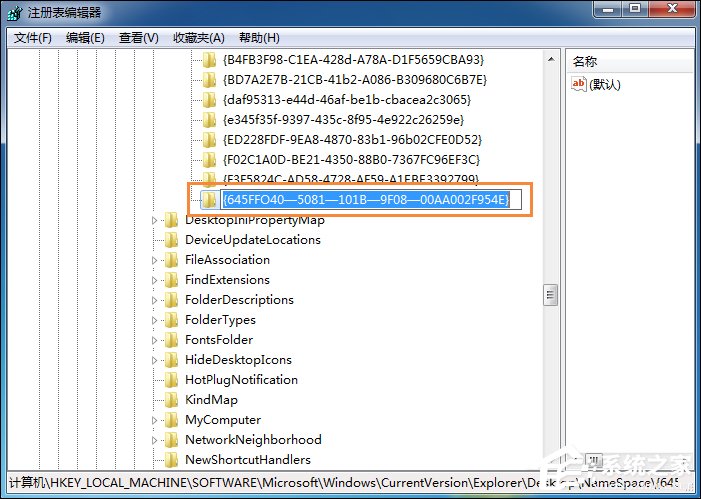Image resolution: width=701 pixels, height=499 pixels.
Task: Click the Registry Editor title bar icon
Action: click(14, 13)
